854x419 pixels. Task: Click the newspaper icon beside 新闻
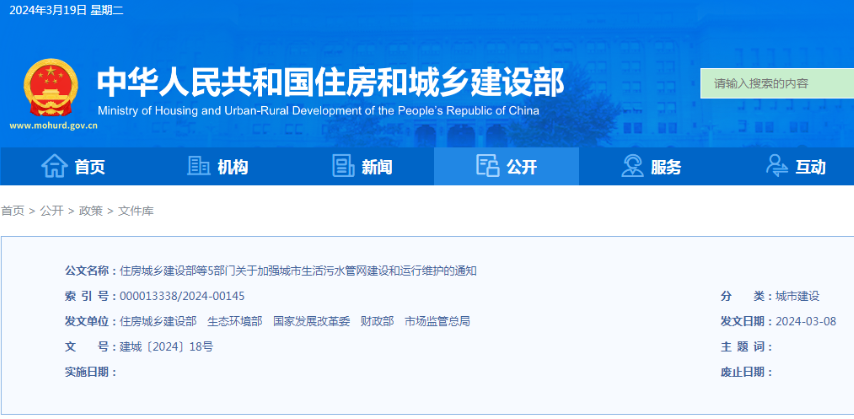point(343,166)
